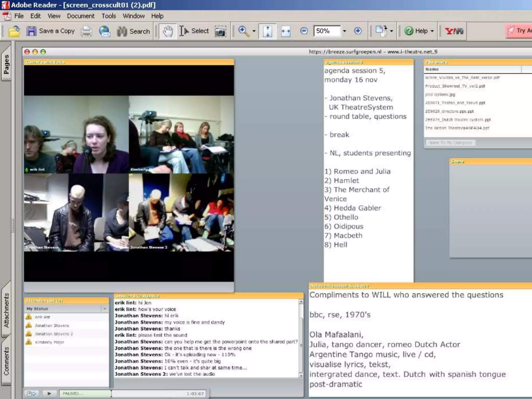Click the Search button
This screenshot has height=399, width=532.
tap(134, 31)
